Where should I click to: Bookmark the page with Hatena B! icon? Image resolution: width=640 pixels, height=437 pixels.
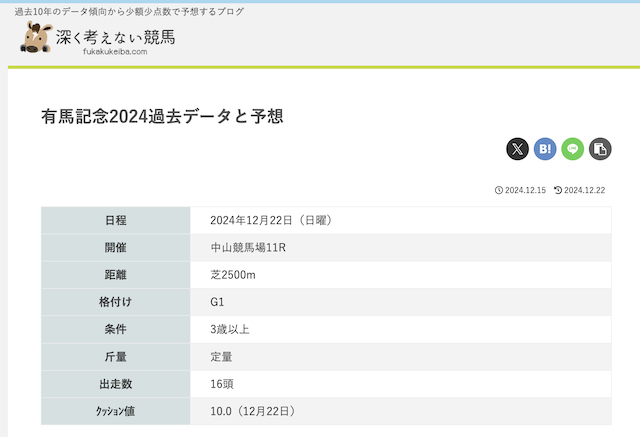(545, 149)
